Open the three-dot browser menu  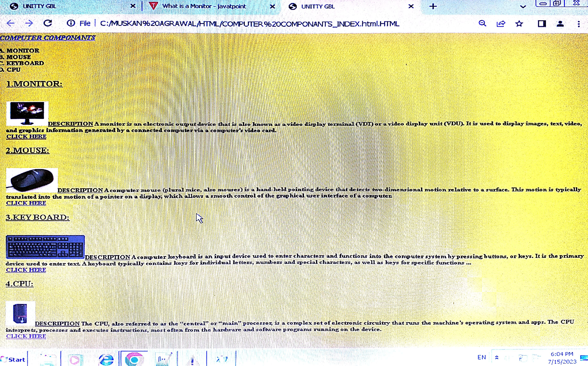[x=579, y=24]
